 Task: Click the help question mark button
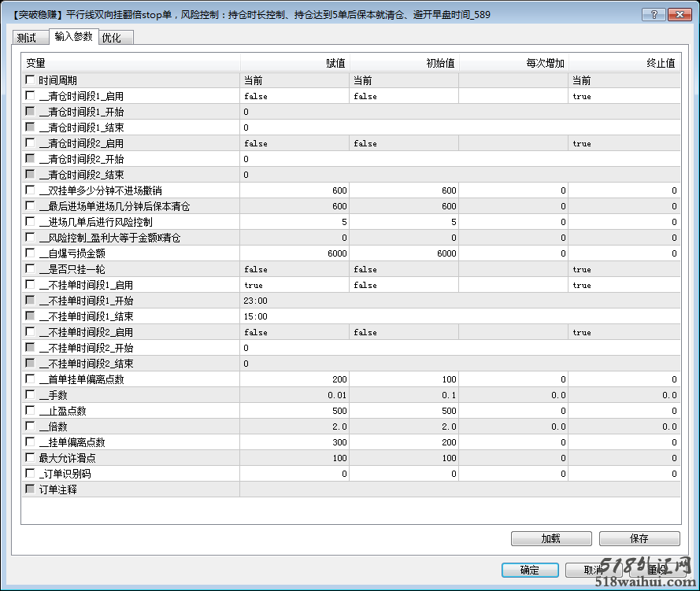tap(654, 15)
